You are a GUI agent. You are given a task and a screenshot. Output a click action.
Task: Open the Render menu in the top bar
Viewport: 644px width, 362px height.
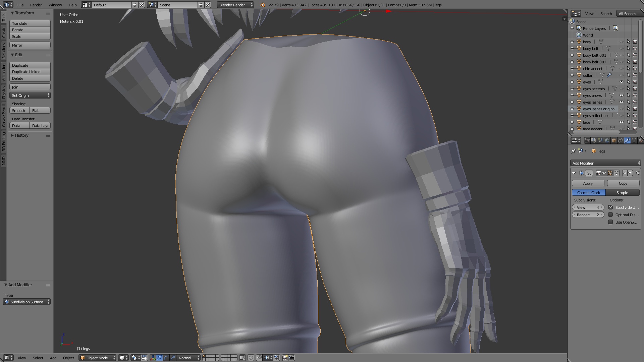pyautogui.click(x=36, y=5)
